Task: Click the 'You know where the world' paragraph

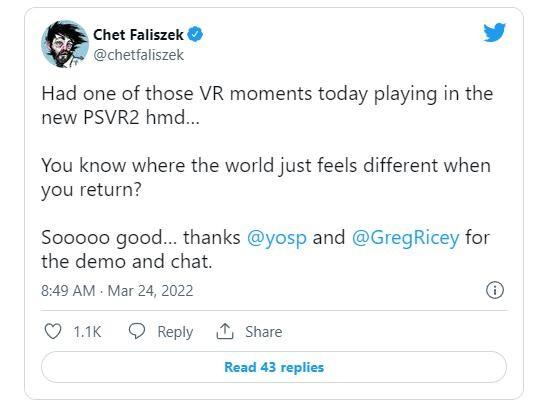Action: [x=266, y=177]
